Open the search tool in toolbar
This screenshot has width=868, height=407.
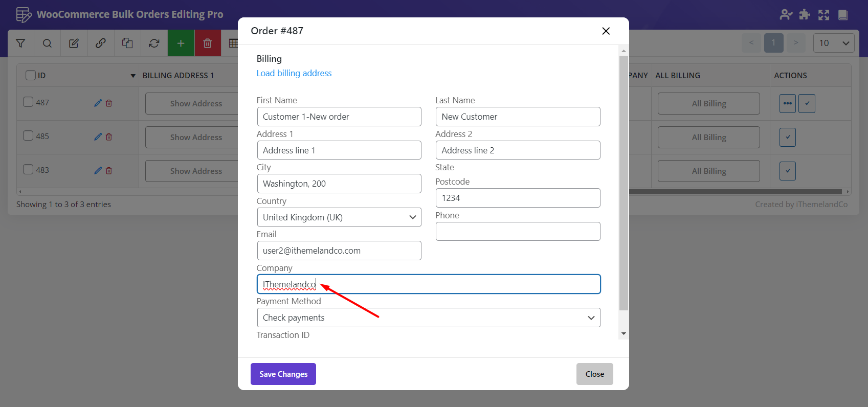point(47,43)
